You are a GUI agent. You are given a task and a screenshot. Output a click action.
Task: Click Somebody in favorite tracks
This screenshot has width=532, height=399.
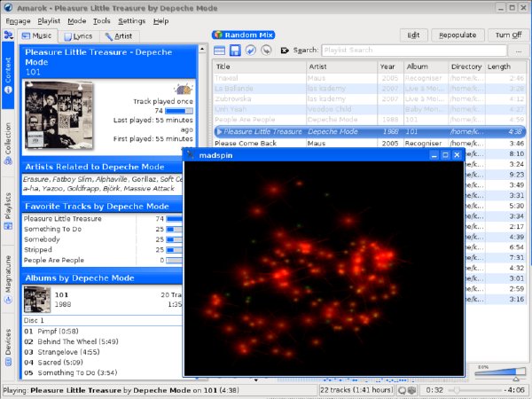[42, 239]
